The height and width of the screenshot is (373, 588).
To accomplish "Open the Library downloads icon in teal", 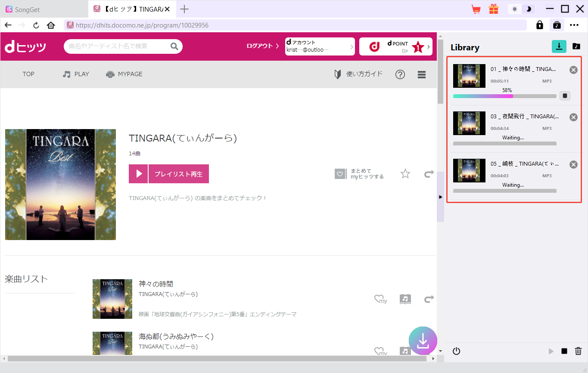I will coord(559,46).
